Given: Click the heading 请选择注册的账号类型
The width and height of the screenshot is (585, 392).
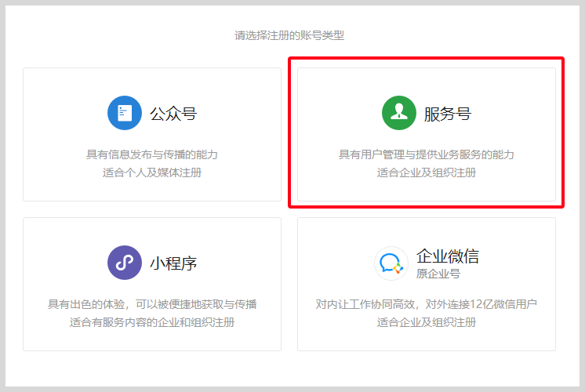Looking at the screenshot, I should 289,35.
